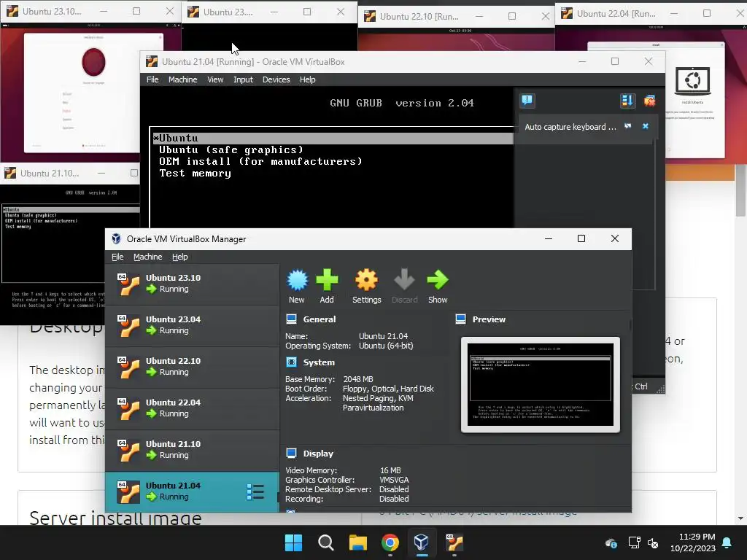The image size is (747, 560).
Task: Open View menu in Ubuntu 21.04 window
Action: (x=215, y=79)
